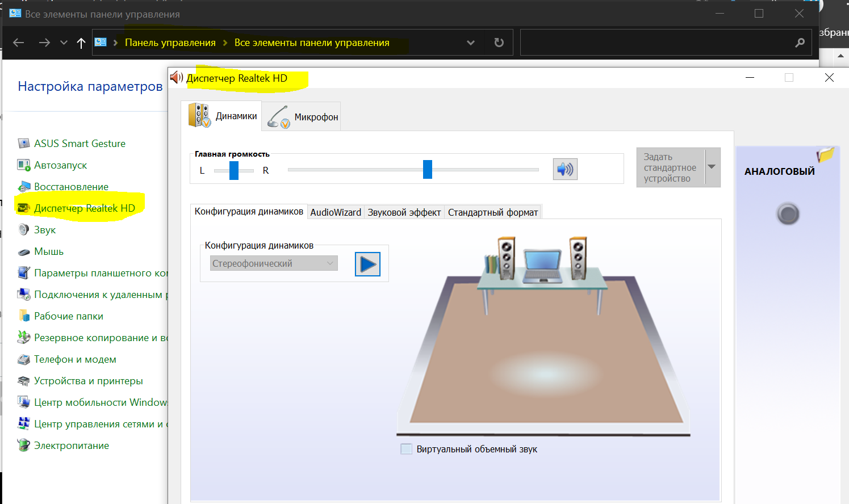Switch to Динамики tab
The width and height of the screenshot is (849, 504).
pos(222,116)
